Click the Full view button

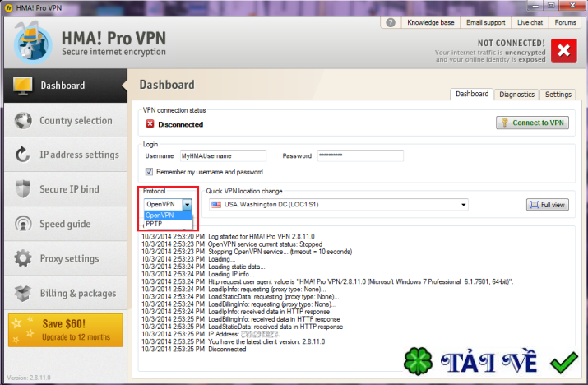(548, 205)
